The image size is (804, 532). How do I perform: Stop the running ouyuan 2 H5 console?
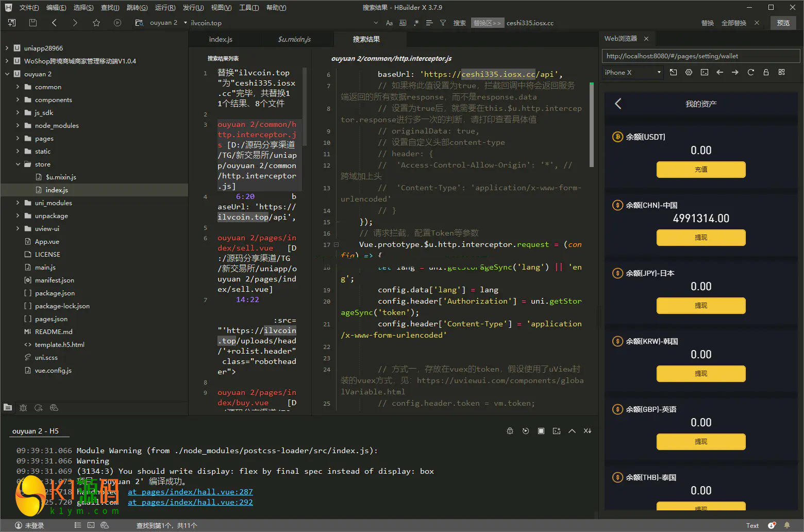541,431
